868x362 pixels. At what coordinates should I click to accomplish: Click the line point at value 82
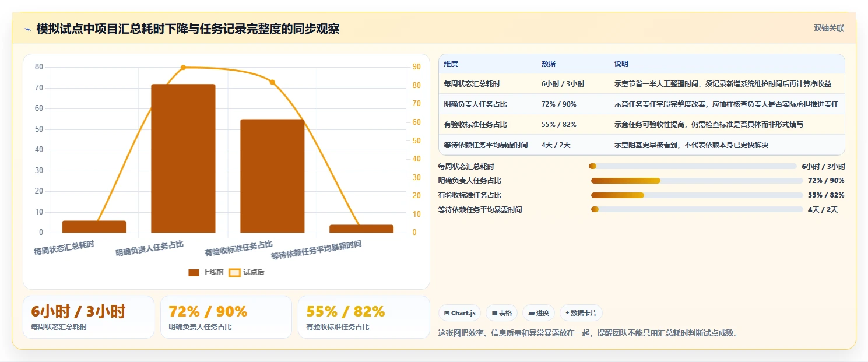[x=272, y=82]
